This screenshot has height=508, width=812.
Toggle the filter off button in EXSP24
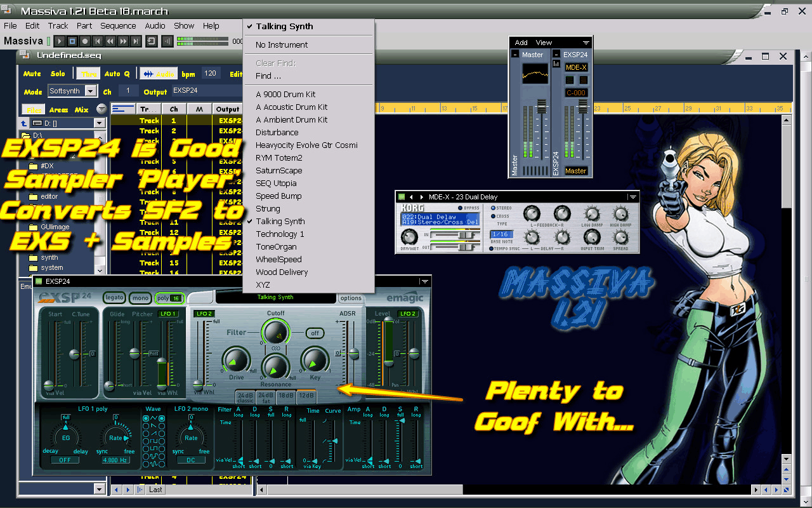click(315, 333)
